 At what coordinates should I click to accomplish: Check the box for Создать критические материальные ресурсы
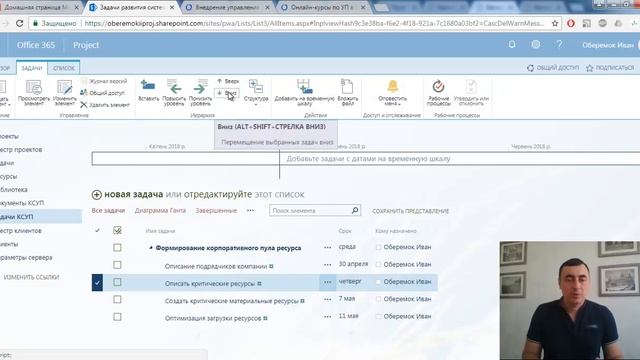pyautogui.click(x=117, y=299)
